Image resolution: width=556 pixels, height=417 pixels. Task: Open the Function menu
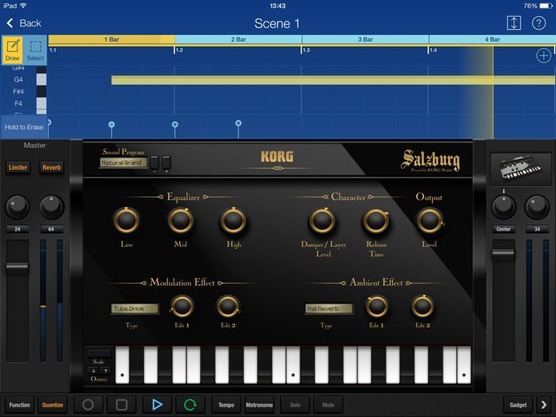(20, 405)
